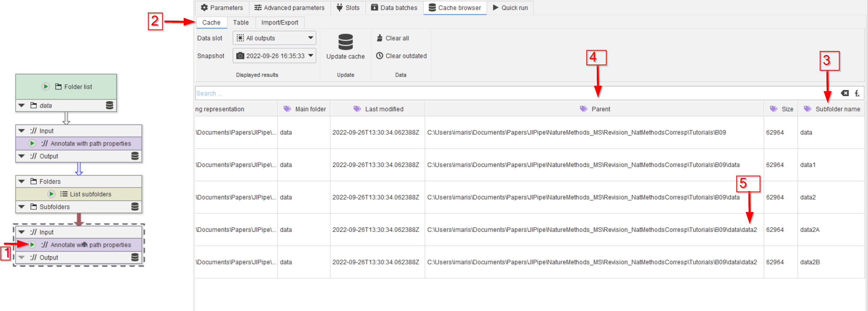
Task: Clear the search field with backspace icon
Action: pos(844,93)
